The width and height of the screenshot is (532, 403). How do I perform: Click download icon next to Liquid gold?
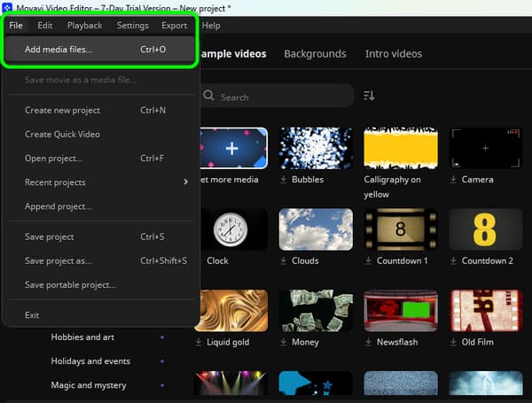pos(199,342)
